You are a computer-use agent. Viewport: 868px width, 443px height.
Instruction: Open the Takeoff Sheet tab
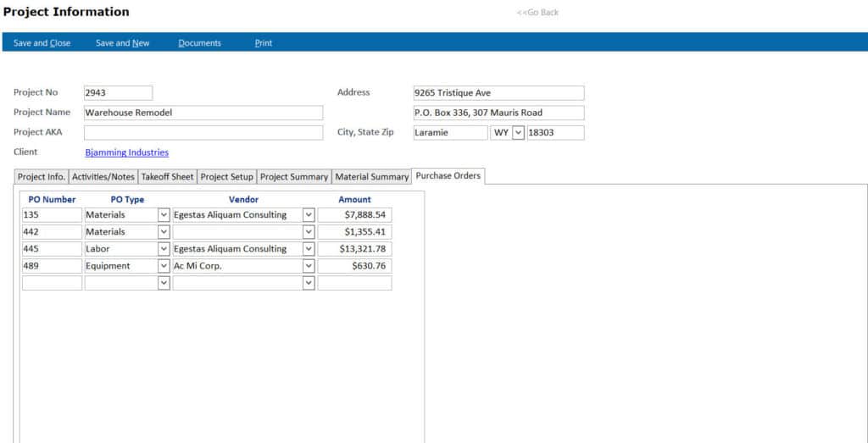coord(167,177)
